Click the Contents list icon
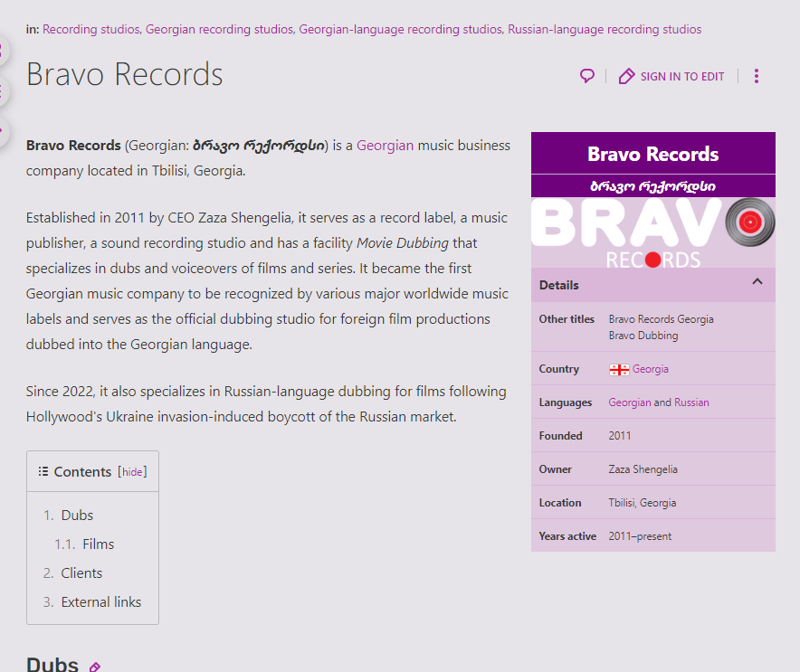The image size is (800, 672). pyautogui.click(x=43, y=471)
